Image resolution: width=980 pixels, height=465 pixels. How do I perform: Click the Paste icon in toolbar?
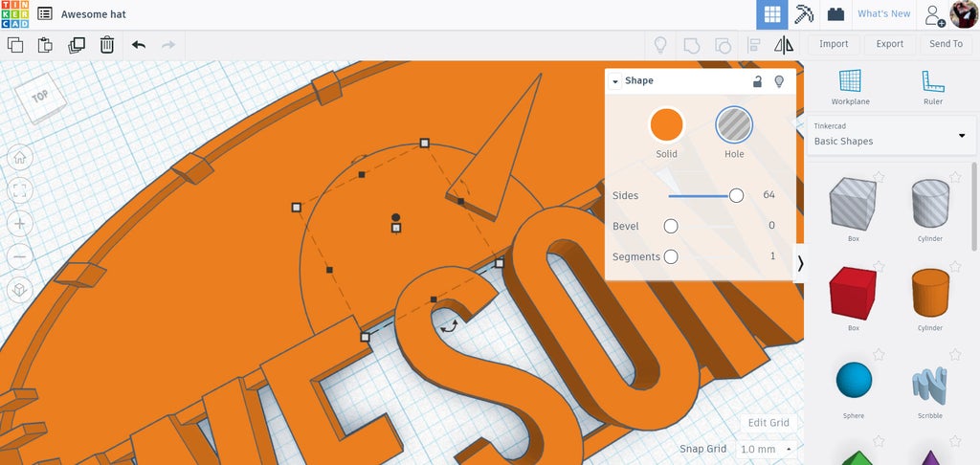(45, 45)
